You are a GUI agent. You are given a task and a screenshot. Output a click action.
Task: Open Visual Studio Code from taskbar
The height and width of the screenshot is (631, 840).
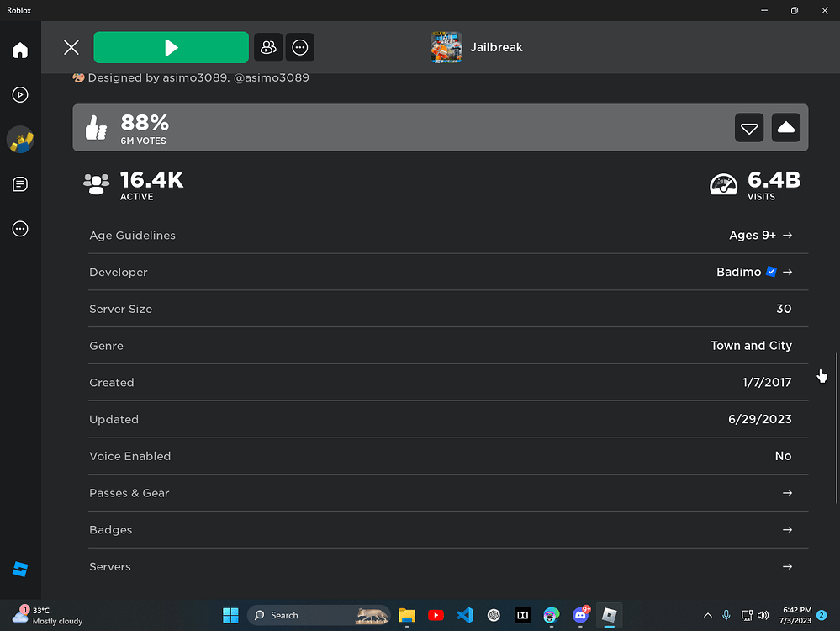pyautogui.click(x=465, y=616)
